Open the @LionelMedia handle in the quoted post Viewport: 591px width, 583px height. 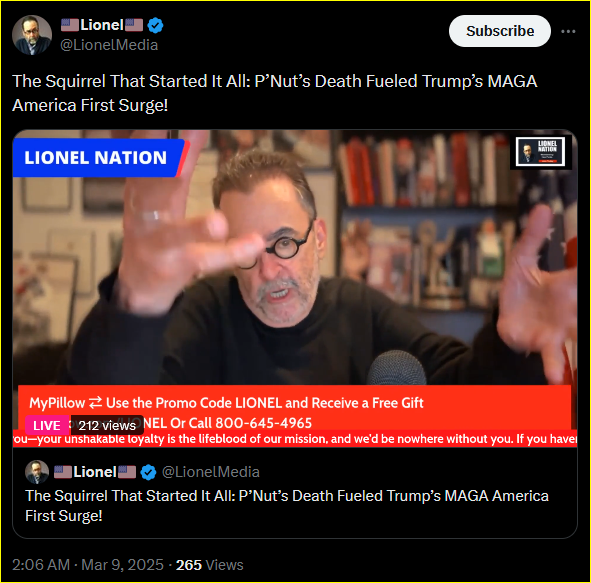pos(211,472)
